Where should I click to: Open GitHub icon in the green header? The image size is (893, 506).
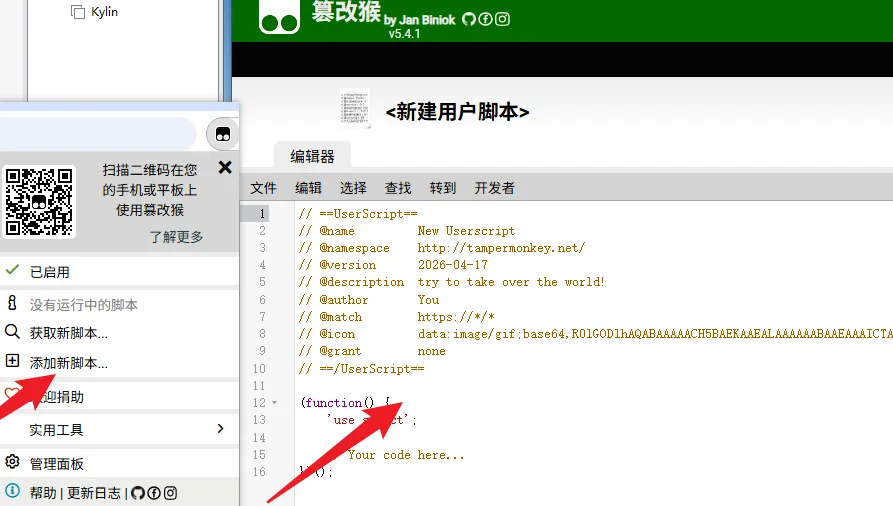469,19
